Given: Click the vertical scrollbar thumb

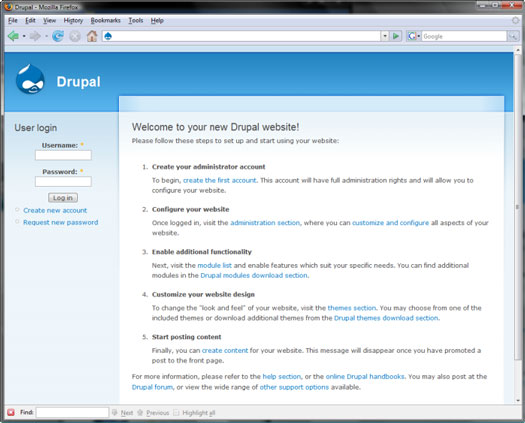Looking at the screenshot, I should click(518, 208).
